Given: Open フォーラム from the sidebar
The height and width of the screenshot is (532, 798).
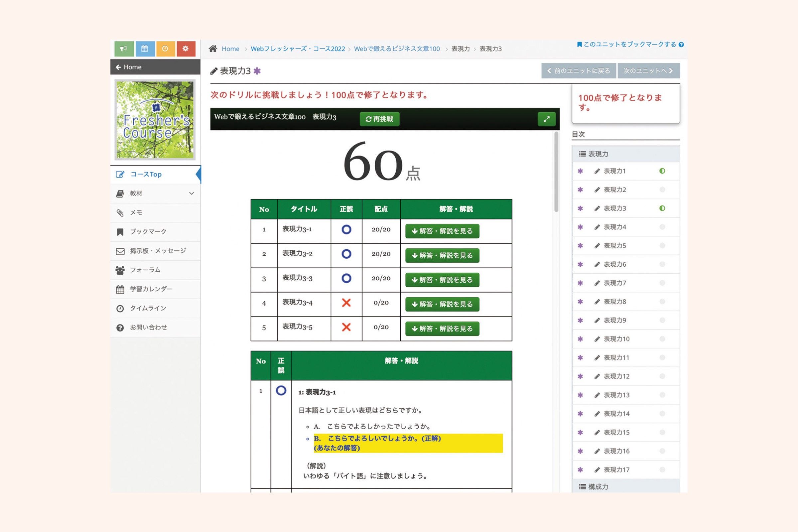Looking at the screenshot, I should point(155,270).
